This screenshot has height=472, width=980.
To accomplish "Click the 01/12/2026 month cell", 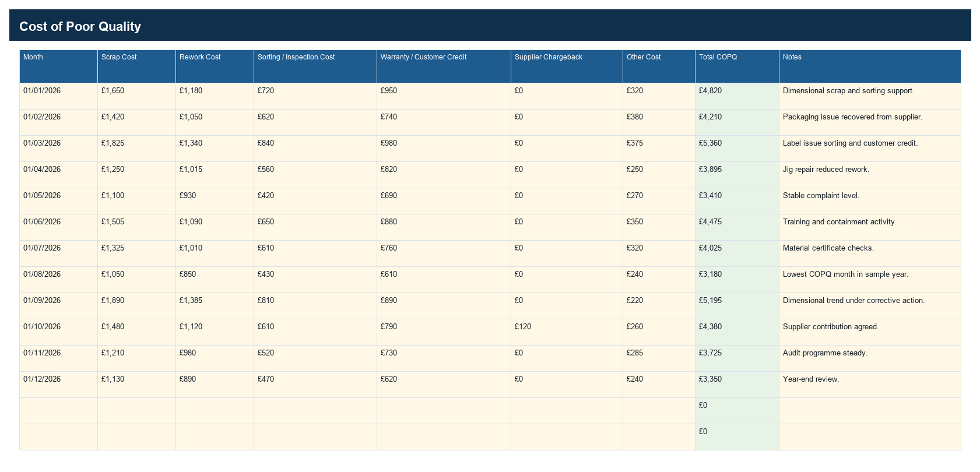I will point(58,385).
